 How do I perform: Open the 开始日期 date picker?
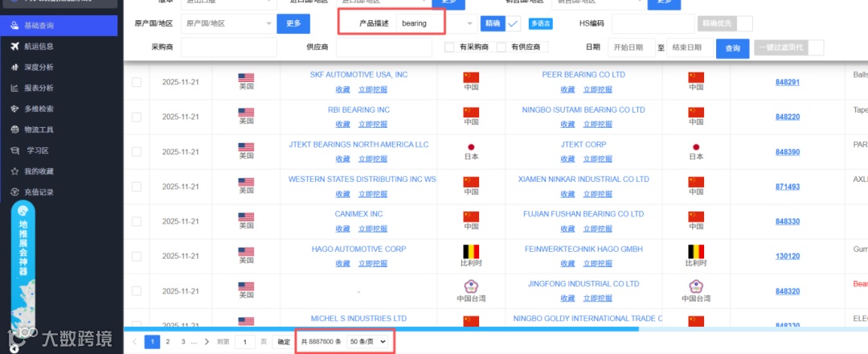(x=632, y=48)
